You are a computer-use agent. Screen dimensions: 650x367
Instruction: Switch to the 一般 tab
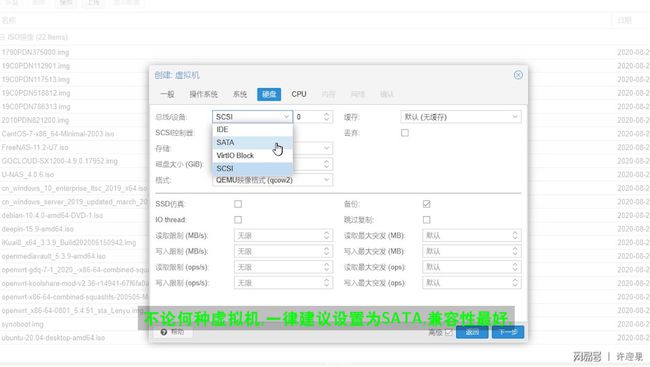(x=167, y=94)
